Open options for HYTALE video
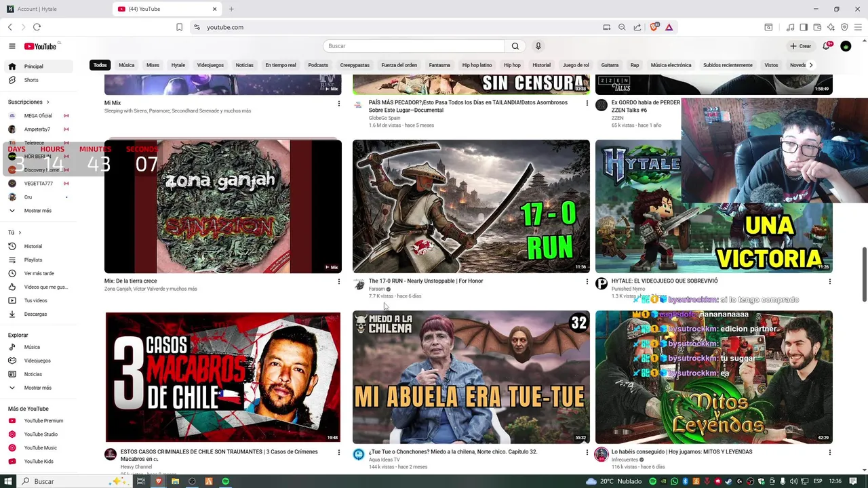This screenshot has height=488, width=868. [829, 281]
